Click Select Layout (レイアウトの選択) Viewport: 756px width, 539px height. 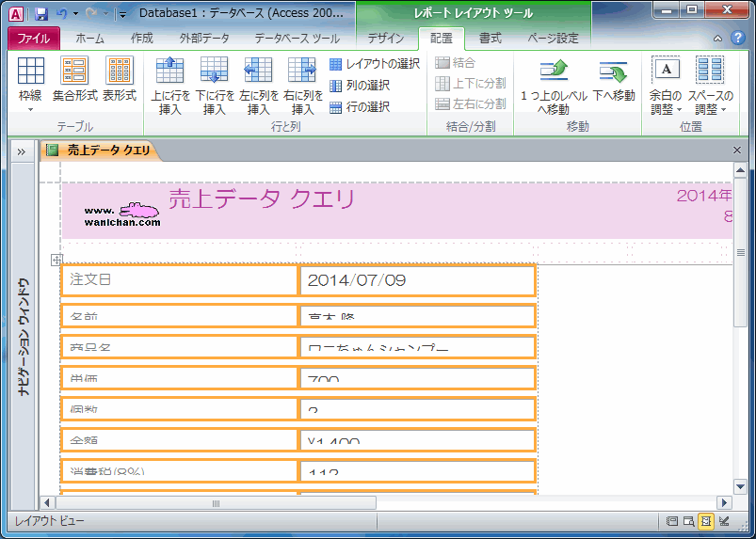(375, 64)
